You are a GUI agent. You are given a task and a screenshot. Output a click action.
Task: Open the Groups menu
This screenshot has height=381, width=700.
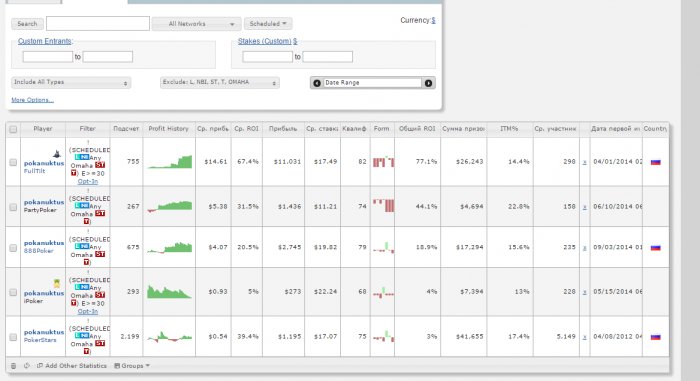132,366
